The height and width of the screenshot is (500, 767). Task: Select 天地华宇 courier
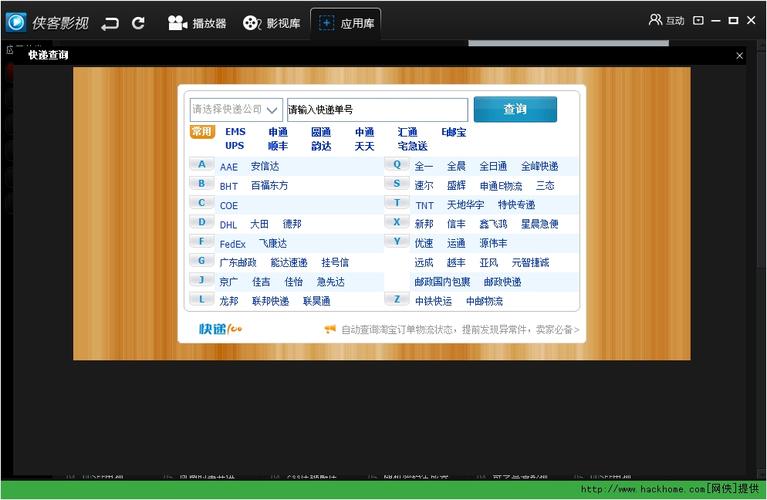tap(466, 205)
